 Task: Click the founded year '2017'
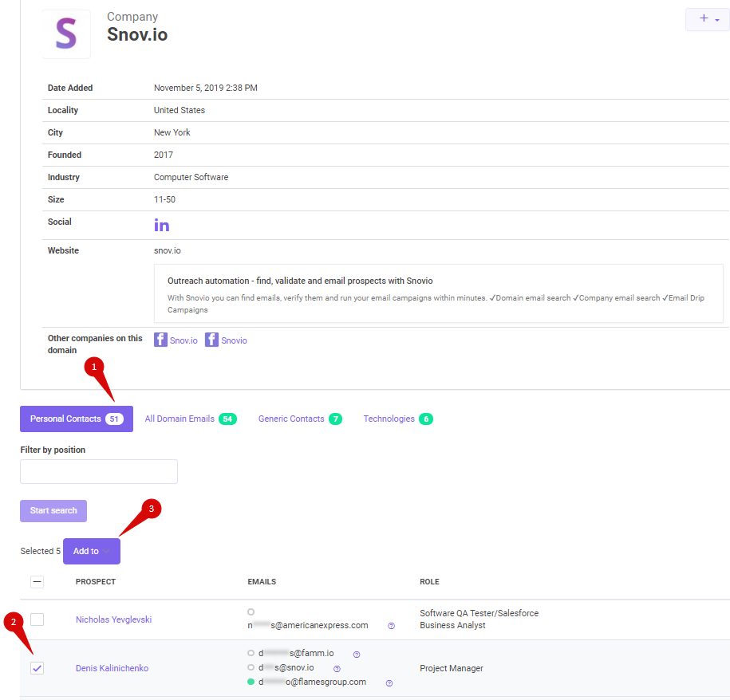(x=164, y=155)
